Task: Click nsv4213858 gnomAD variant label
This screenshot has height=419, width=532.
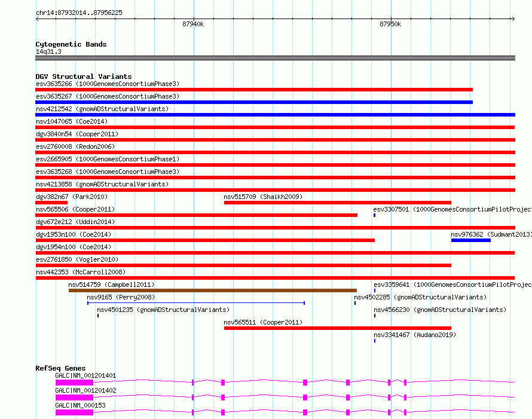Action: 102,184
